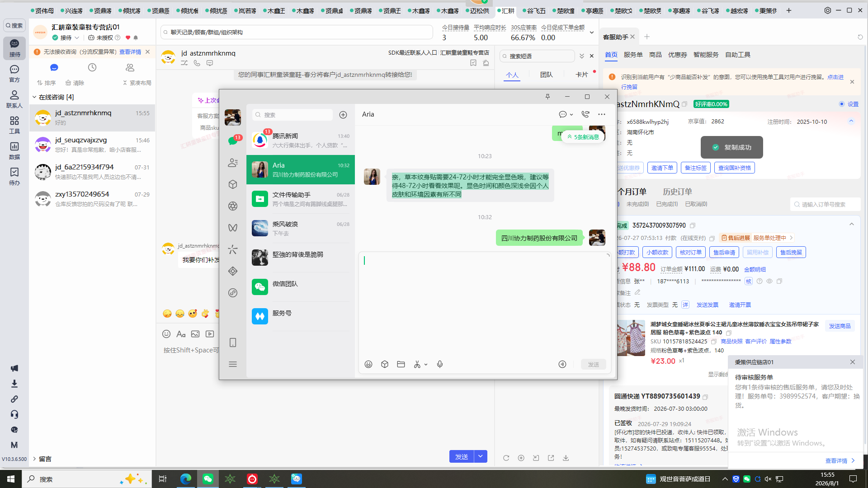Open WeChat emoji picker in message toolbar

click(x=368, y=364)
